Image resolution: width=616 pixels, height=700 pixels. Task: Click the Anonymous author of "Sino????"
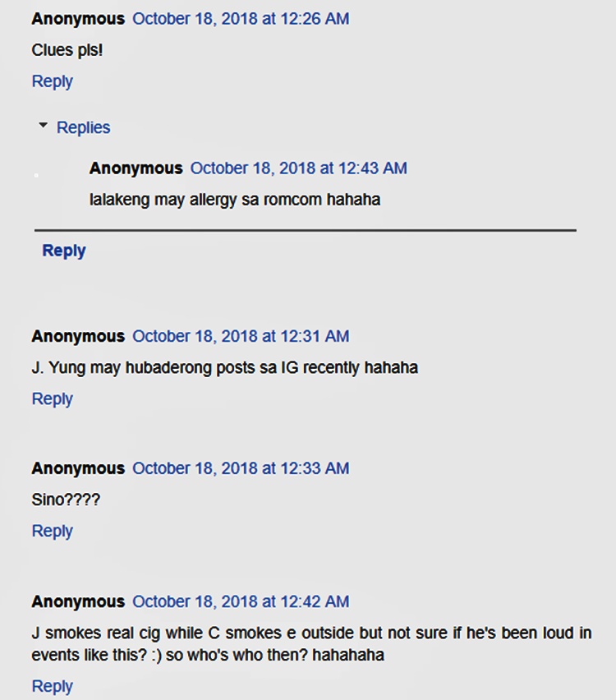click(78, 468)
